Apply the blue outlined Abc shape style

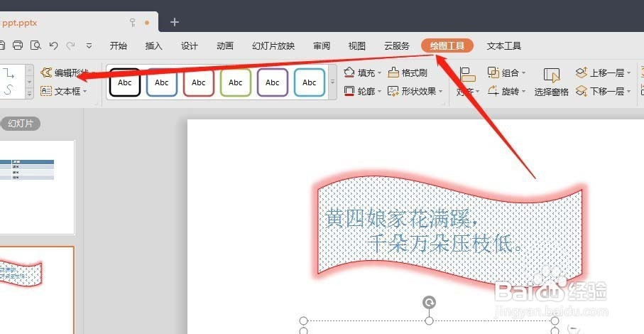(x=161, y=82)
